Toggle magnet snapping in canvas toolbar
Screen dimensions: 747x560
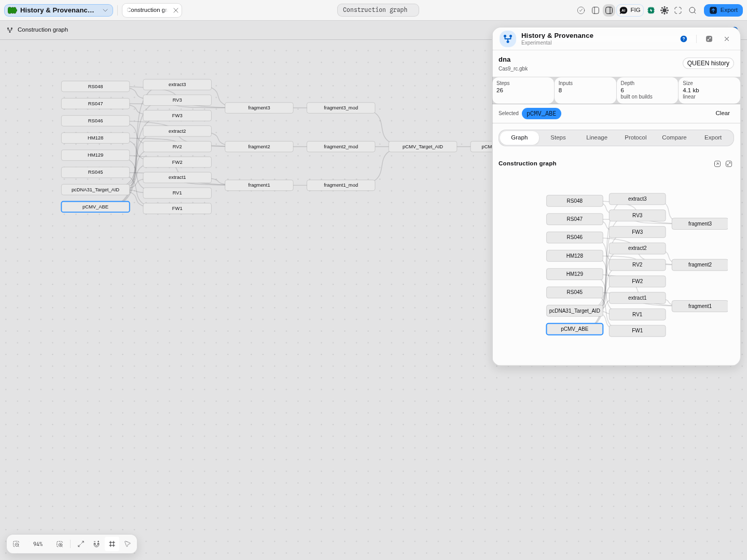pyautogui.click(x=96, y=544)
